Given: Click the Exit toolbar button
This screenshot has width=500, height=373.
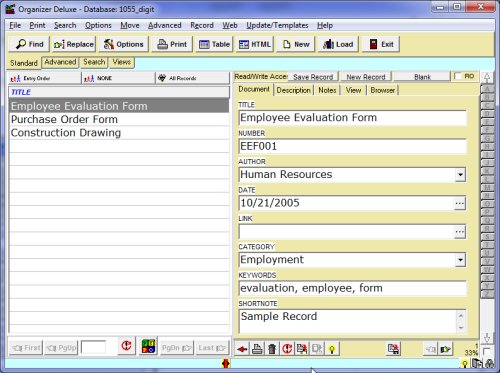Looking at the screenshot, I should tap(380, 44).
